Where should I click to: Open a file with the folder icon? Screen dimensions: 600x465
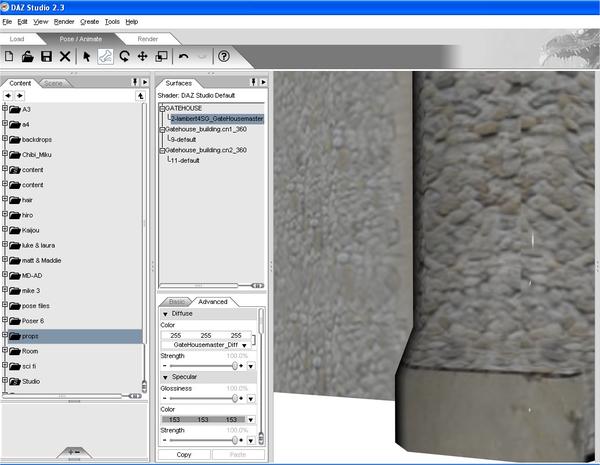28,57
